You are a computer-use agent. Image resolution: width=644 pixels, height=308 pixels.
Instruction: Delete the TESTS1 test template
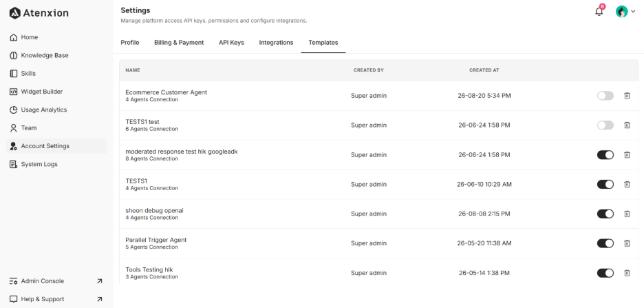coord(627,125)
